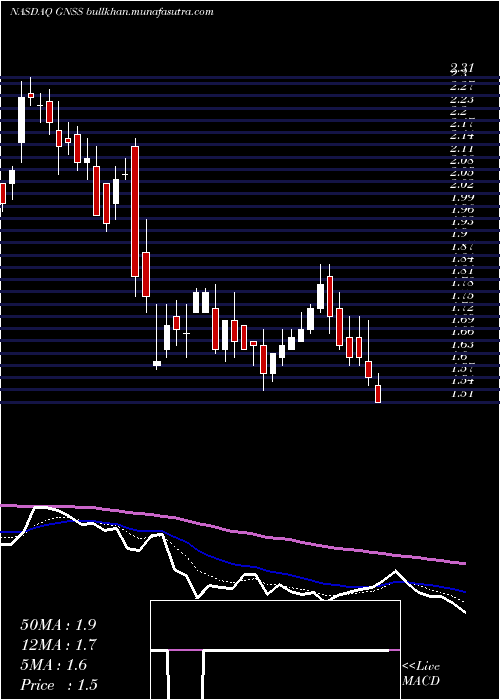Click the tall white candlestick near 2.23
Screen dimensions: 500x700
click(21, 120)
